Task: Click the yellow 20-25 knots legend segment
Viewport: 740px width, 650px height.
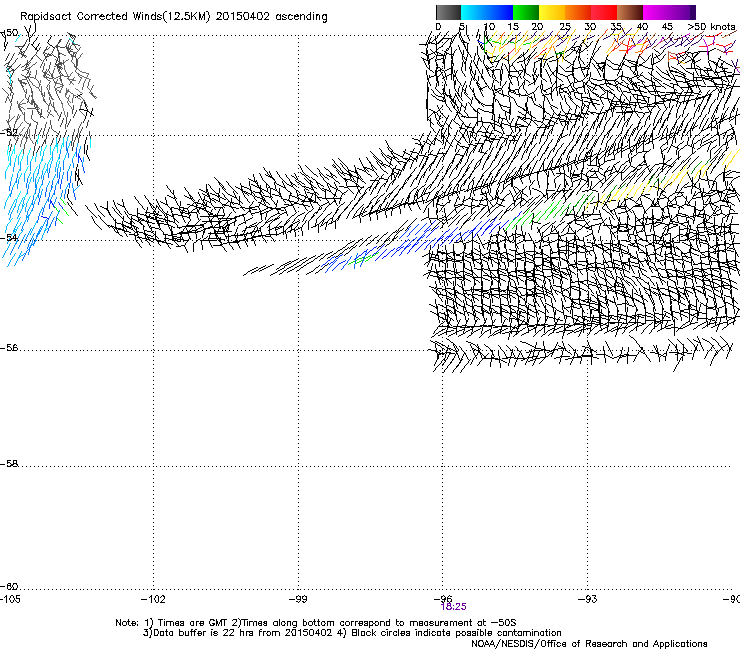Action: (x=552, y=12)
